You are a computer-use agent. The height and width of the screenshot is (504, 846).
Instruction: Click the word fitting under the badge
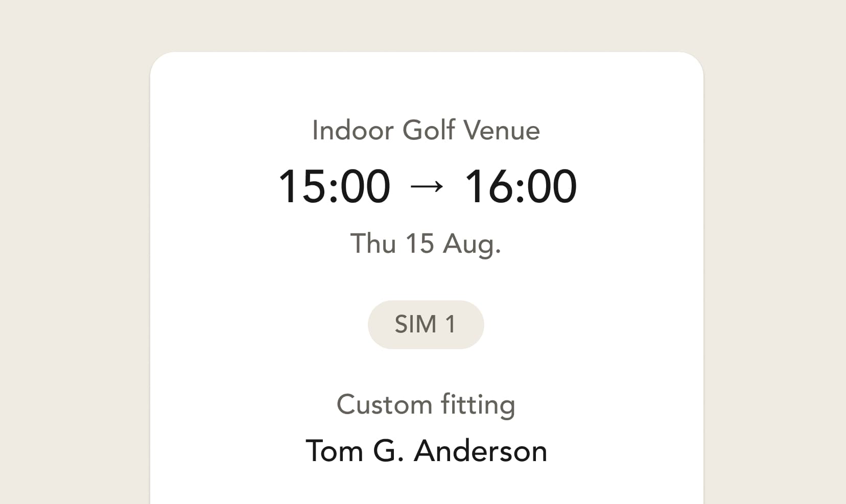[478, 404]
